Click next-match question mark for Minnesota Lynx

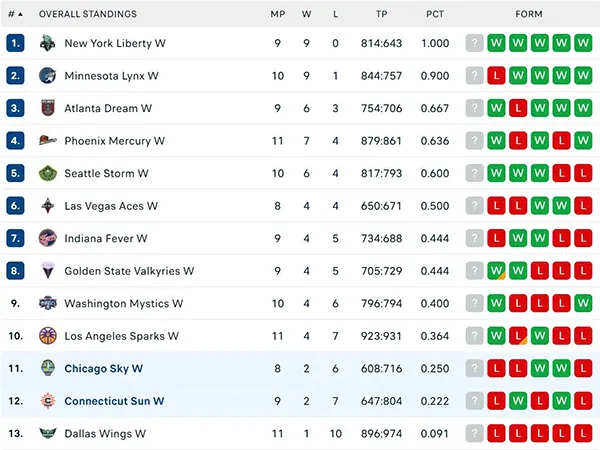click(474, 76)
